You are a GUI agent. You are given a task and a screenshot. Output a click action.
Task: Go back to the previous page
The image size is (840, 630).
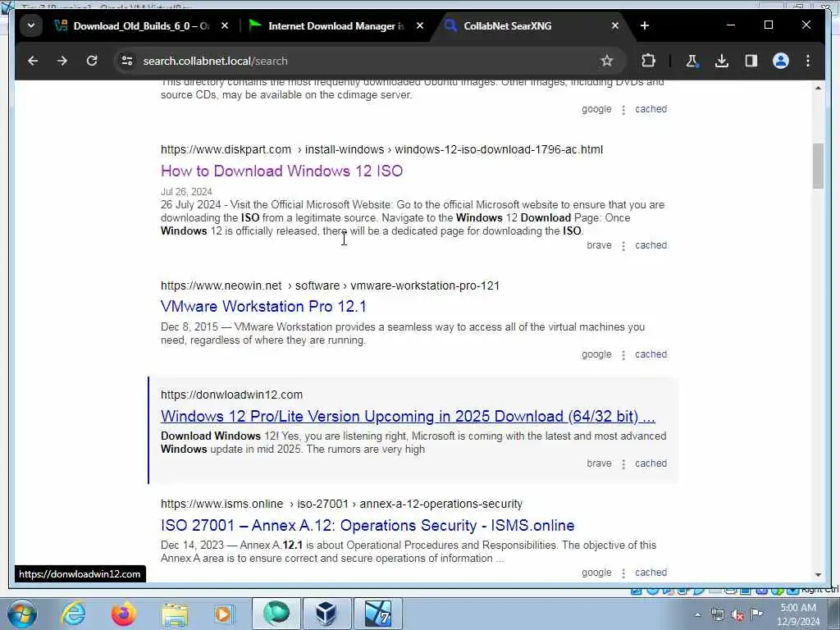click(33, 61)
